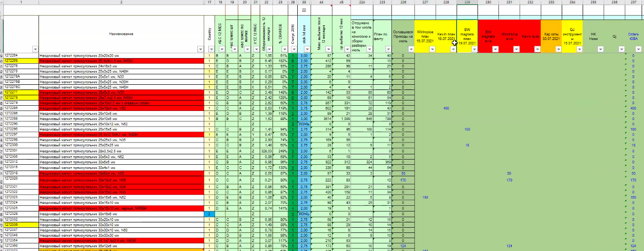Select value 789 in План по факту column

pyautogui.click(x=382, y=118)
